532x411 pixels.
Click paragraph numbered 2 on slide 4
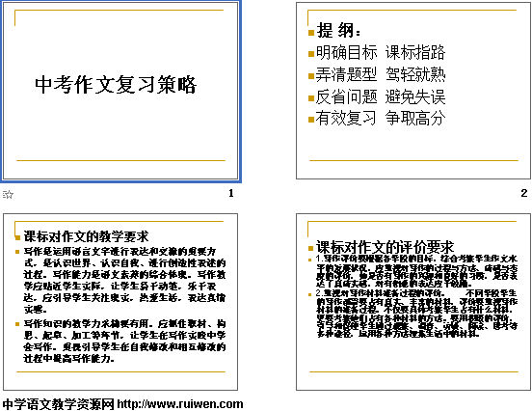[416, 314]
